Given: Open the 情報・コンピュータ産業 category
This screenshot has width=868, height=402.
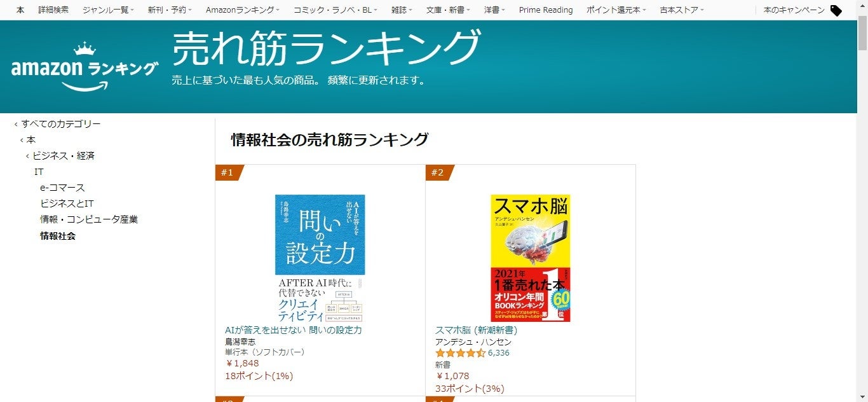Looking at the screenshot, I should pyautogui.click(x=89, y=219).
